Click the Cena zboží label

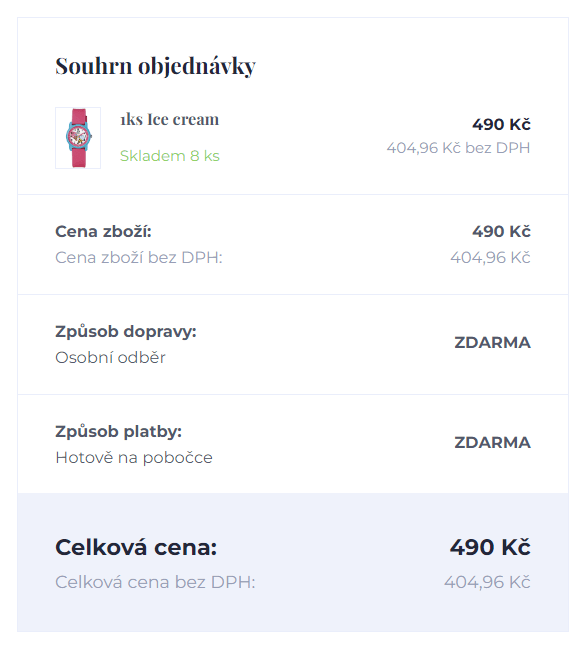pos(103,231)
